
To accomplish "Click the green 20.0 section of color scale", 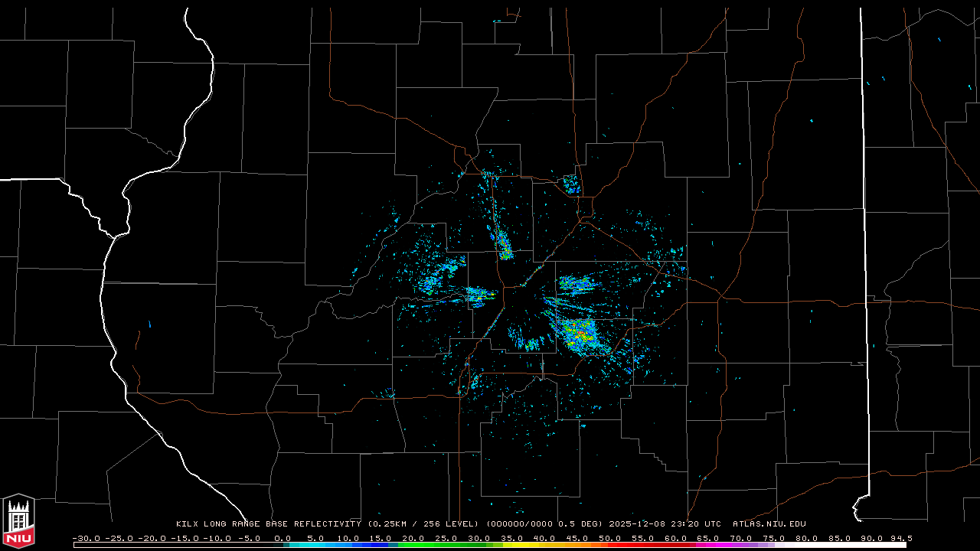I will (x=413, y=545).
